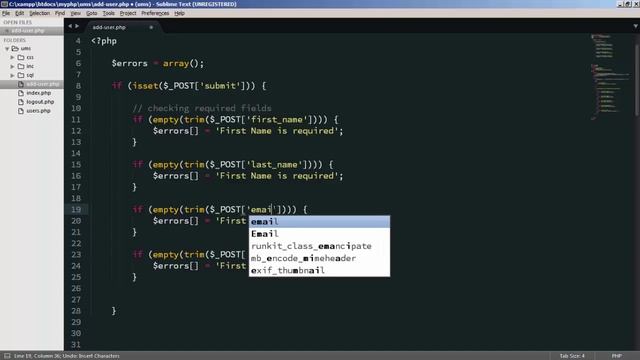Viewport: 640px width, 360px height.
Task: Click the inc folder icon
Action: click(21, 67)
